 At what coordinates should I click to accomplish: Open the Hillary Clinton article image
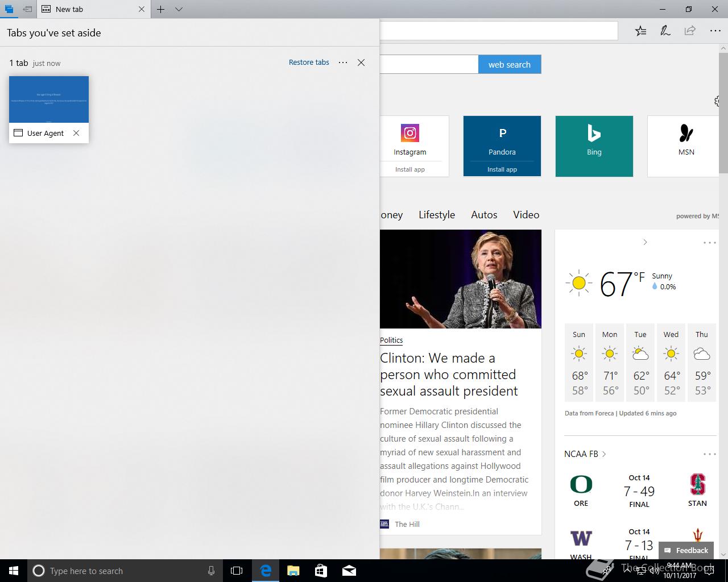(461, 279)
